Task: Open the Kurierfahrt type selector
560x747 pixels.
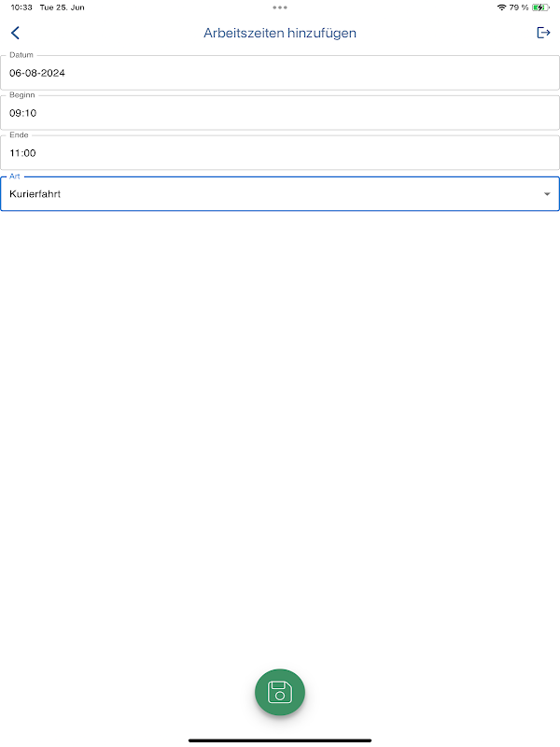Action: [271, 194]
